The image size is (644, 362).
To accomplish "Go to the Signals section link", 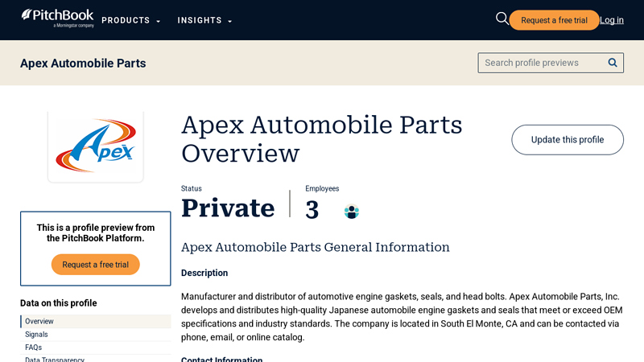I will [36, 335].
